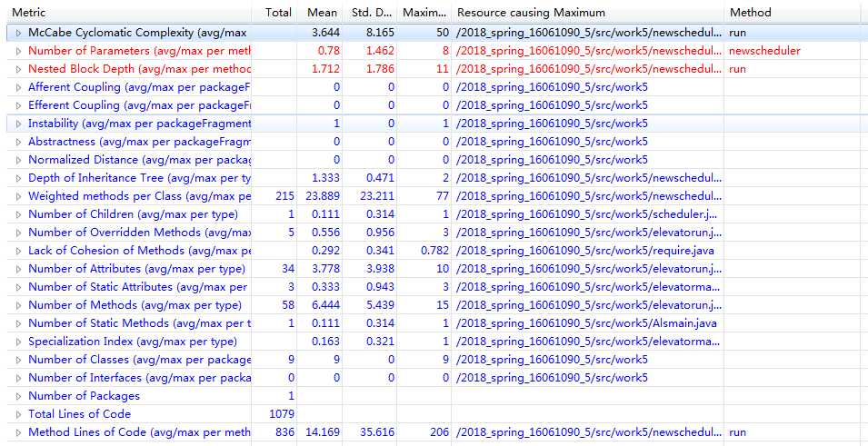The height and width of the screenshot is (446, 868).
Task: Click total value 836
Action: point(284,432)
